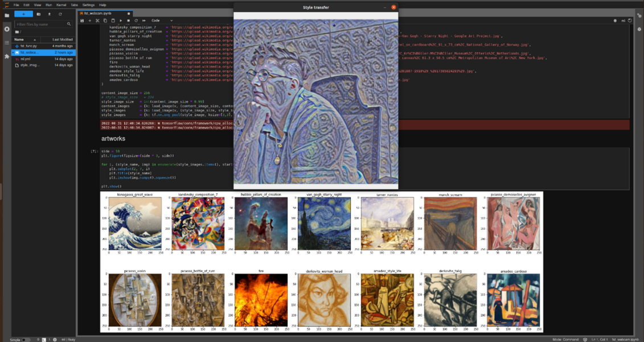Screen dimensions: 644x342
Task: Open the Debugger bug icon in right sidebar
Action: (639, 29)
